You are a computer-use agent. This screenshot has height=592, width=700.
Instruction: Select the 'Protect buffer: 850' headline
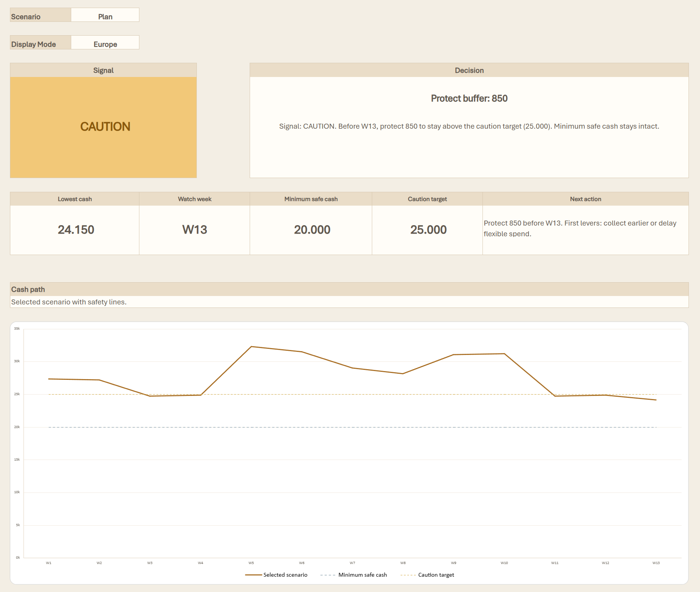[469, 98]
